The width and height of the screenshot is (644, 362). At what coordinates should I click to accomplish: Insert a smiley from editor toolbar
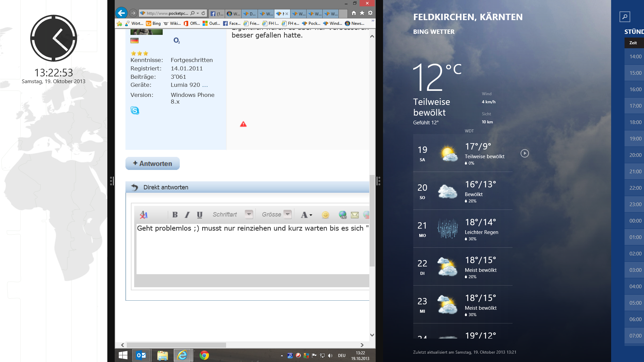(325, 215)
